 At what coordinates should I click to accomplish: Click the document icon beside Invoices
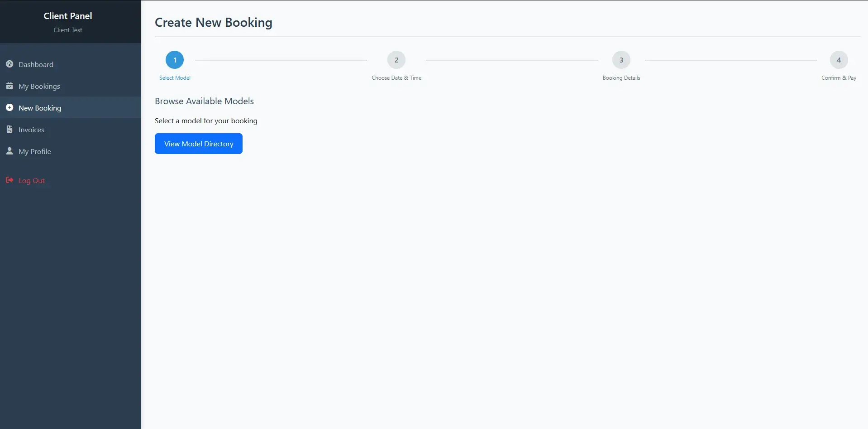10,130
